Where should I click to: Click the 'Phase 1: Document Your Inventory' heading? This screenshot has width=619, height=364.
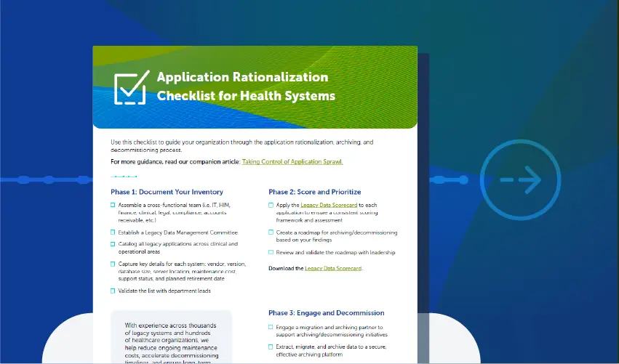[167, 192]
